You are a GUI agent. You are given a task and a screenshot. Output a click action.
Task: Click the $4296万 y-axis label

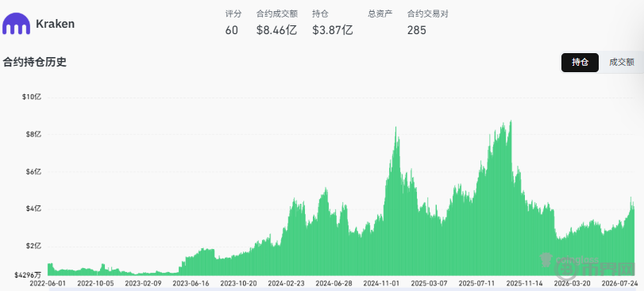pos(29,274)
